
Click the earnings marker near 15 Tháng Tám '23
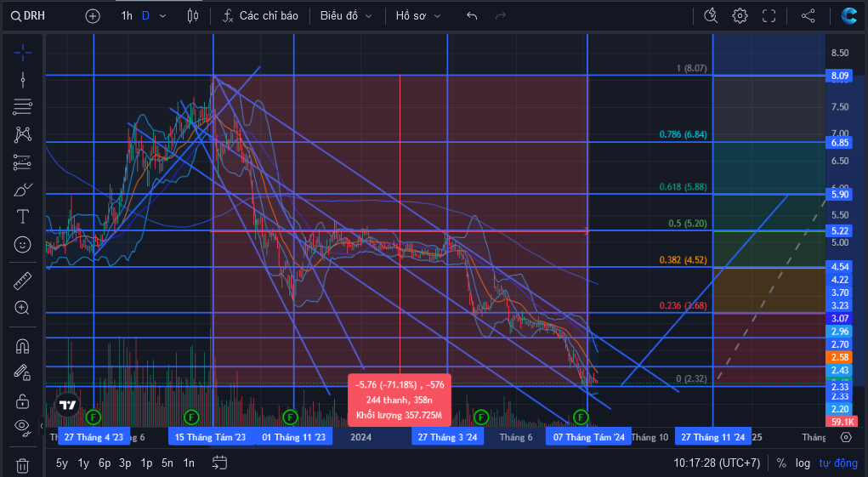click(191, 417)
